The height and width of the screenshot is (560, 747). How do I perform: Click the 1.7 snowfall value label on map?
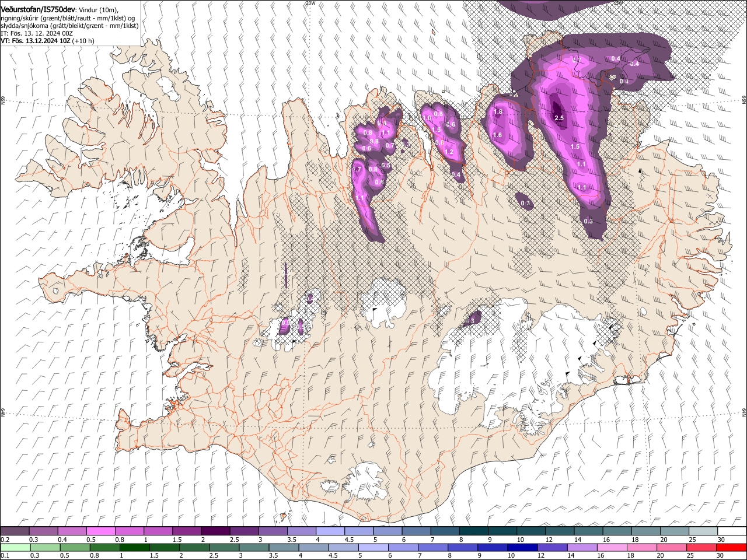click(357, 169)
